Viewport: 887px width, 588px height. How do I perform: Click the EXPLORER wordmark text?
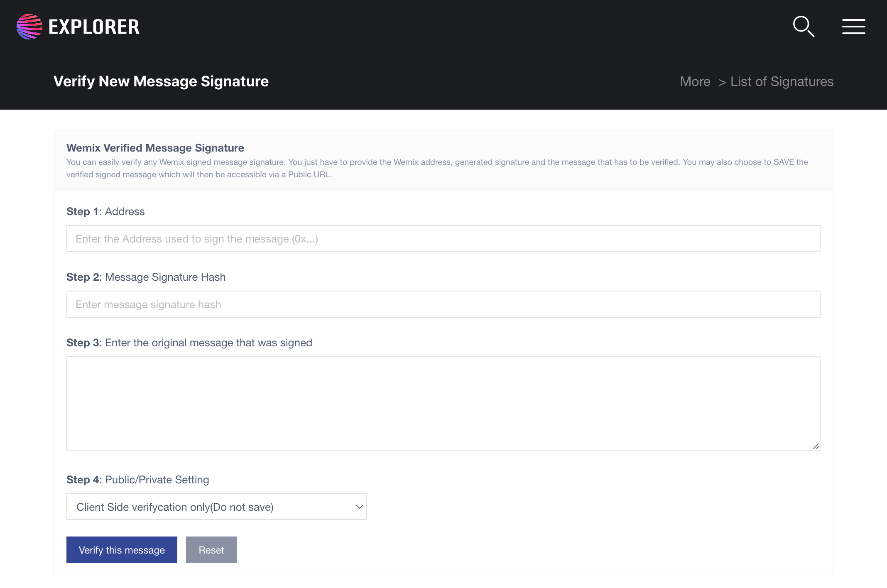[94, 27]
